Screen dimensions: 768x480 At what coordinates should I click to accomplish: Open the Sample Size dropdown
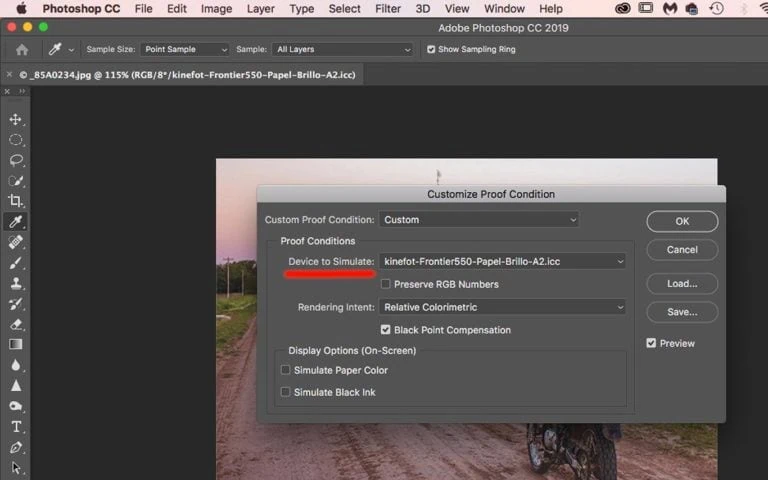[x=184, y=49]
